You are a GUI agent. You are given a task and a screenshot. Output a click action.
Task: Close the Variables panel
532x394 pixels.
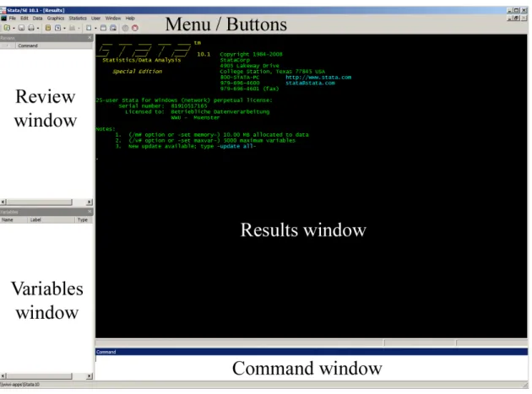90,212
